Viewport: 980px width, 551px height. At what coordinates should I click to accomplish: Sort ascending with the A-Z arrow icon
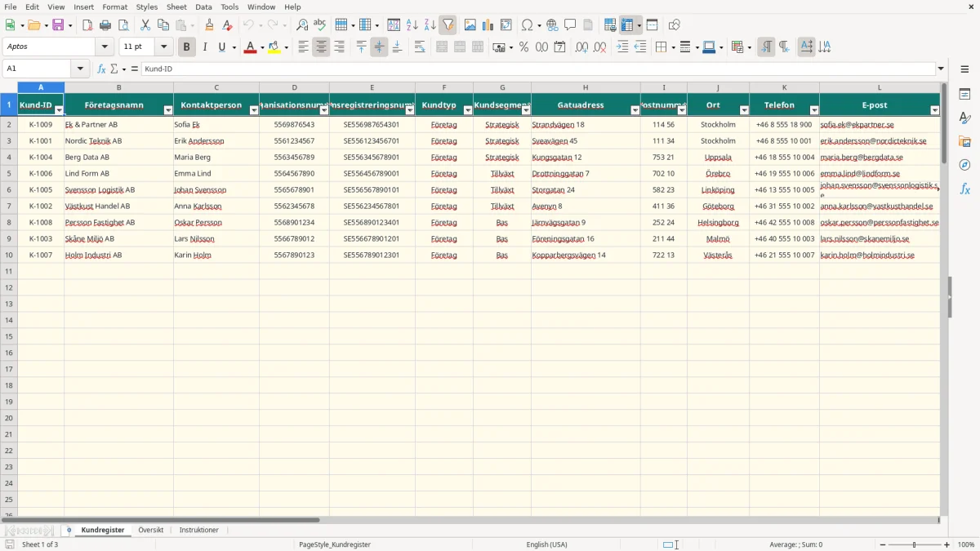(412, 25)
